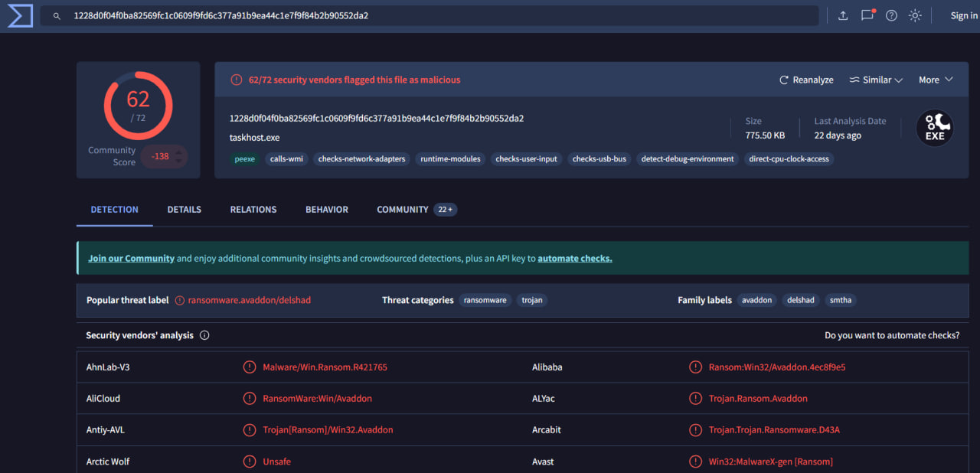Click the Reanalyze refresh button

tap(806, 80)
